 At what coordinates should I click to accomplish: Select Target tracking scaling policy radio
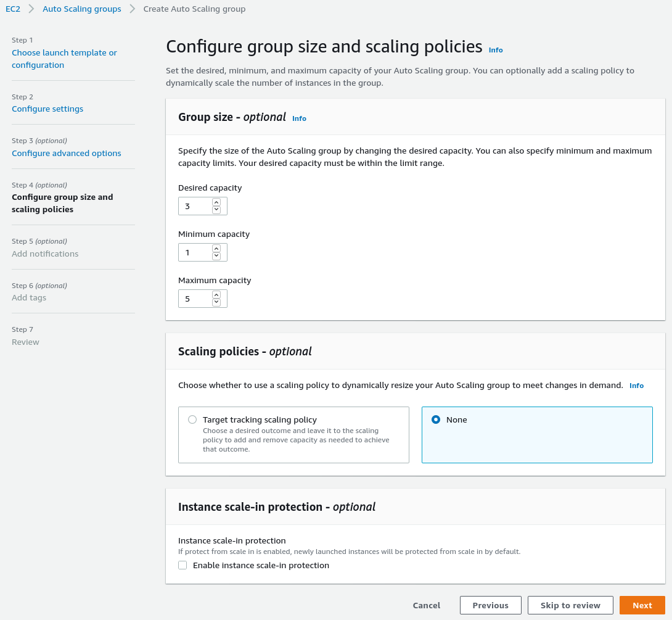192,420
